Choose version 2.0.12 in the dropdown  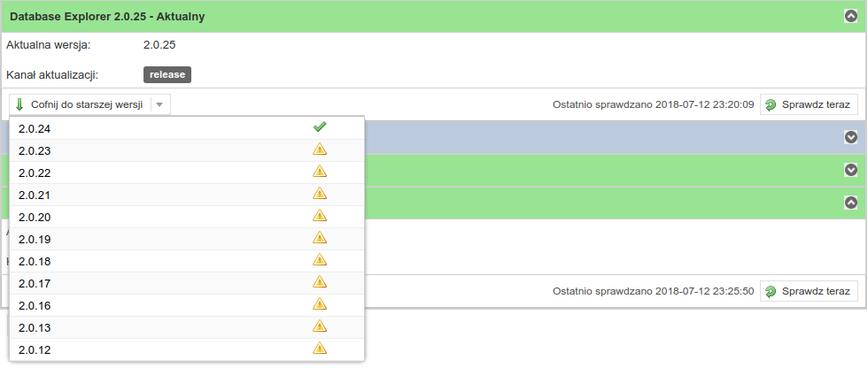pos(187,349)
